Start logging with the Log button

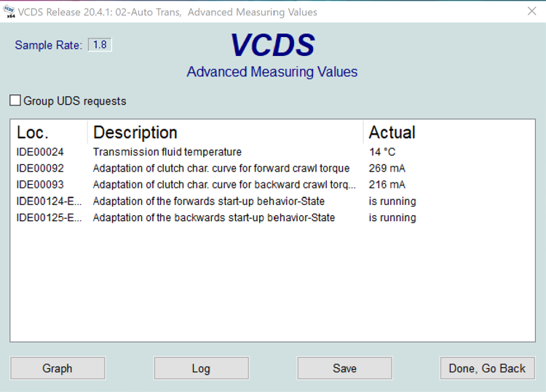point(201,368)
